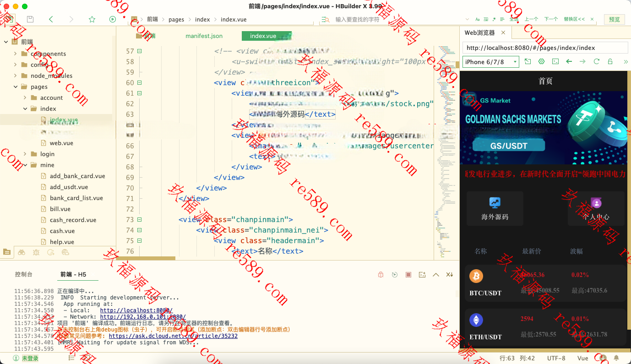Click the 海外源码 card in preview
This screenshot has height=364, width=631.
tap(495, 208)
